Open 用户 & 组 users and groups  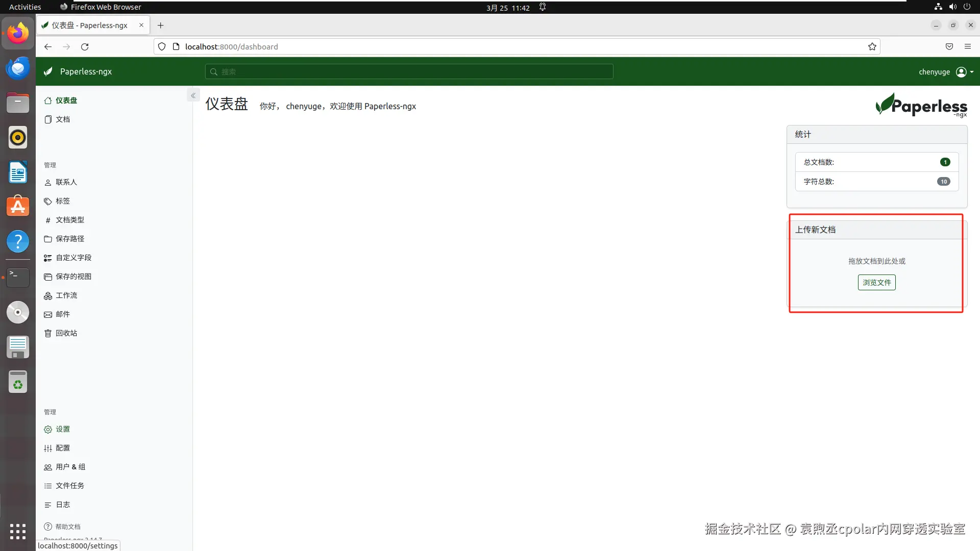point(65,467)
